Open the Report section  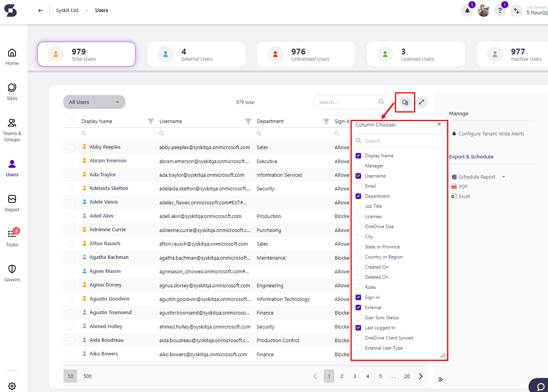point(12,203)
